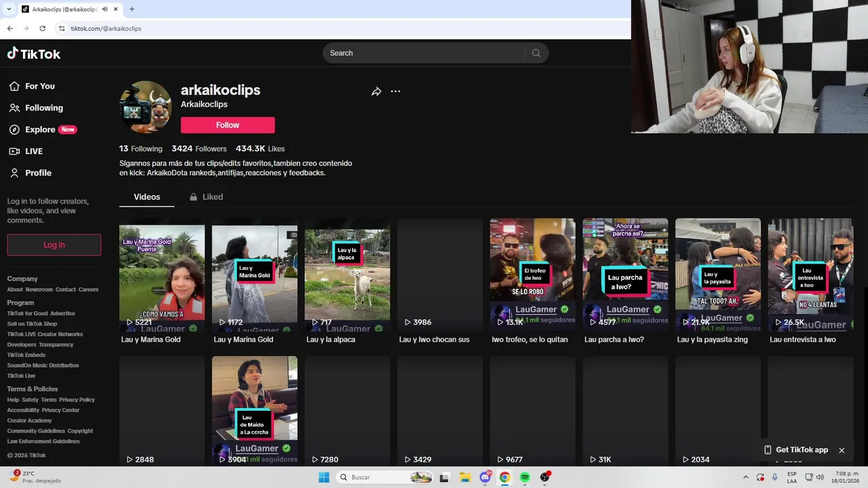This screenshot has height=488, width=868.
Task: Play Lau y Marina Gold Puente video
Action: 162,274
